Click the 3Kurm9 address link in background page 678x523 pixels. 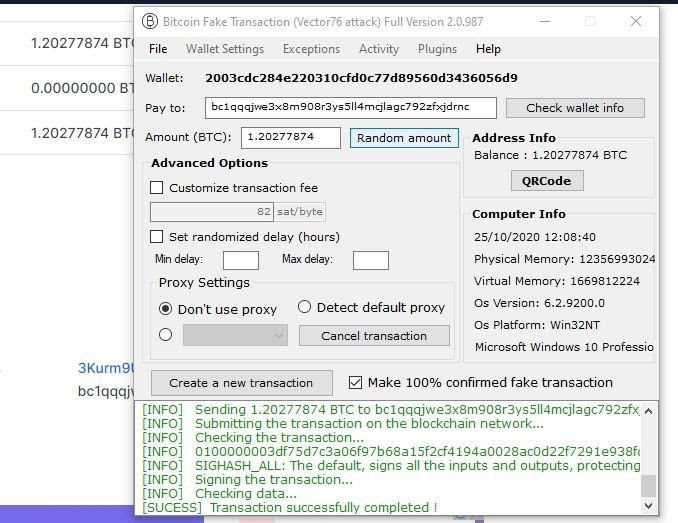[106, 368]
